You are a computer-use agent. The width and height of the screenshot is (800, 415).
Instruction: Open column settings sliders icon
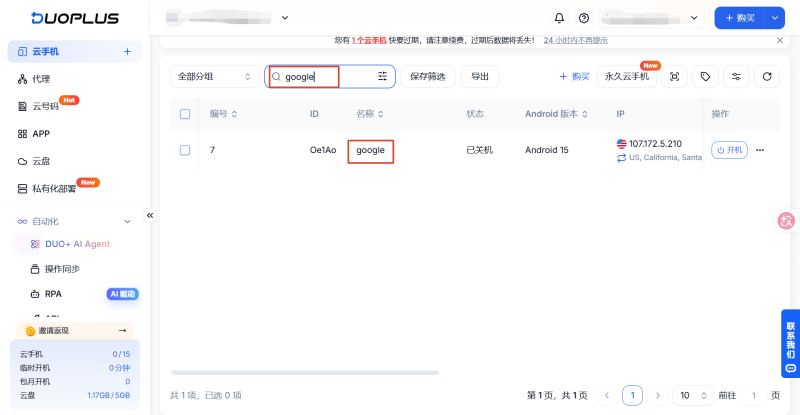pos(736,77)
